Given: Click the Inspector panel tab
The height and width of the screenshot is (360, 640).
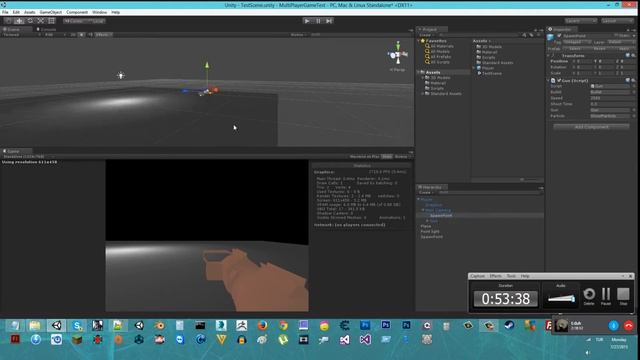Looking at the screenshot, I should 562,29.
